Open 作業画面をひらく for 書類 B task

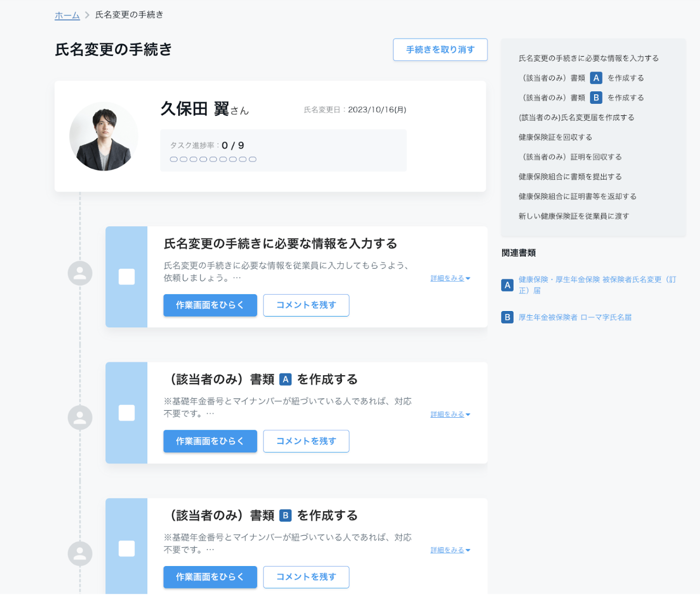pyautogui.click(x=210, y=577)
